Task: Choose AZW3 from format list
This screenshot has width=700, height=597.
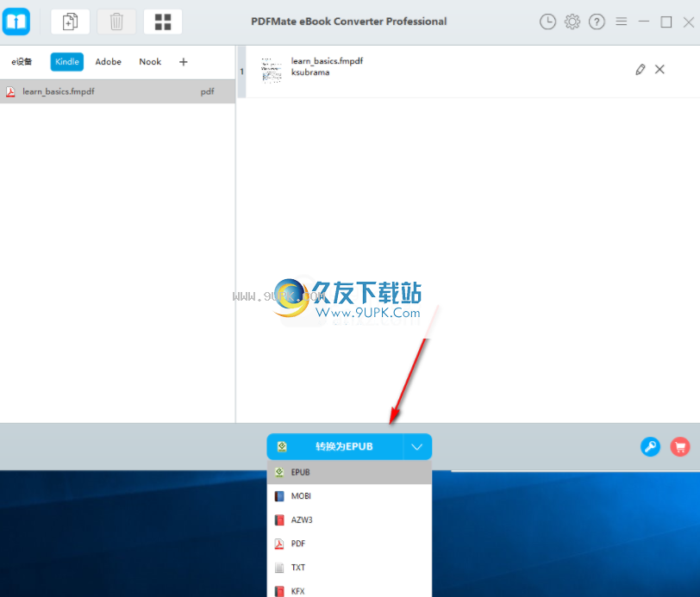Action: coord(349,519)
